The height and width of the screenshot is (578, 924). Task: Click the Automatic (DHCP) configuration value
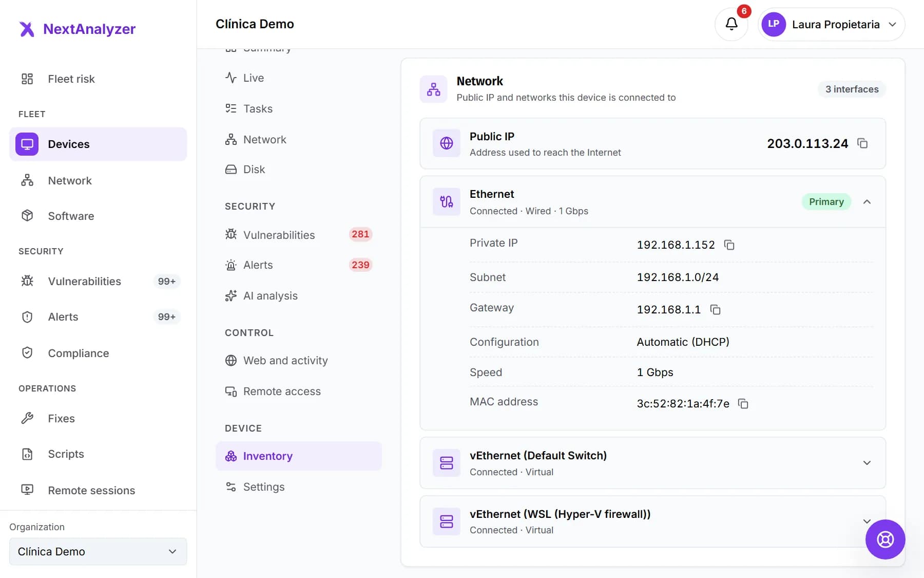point(683,342)
